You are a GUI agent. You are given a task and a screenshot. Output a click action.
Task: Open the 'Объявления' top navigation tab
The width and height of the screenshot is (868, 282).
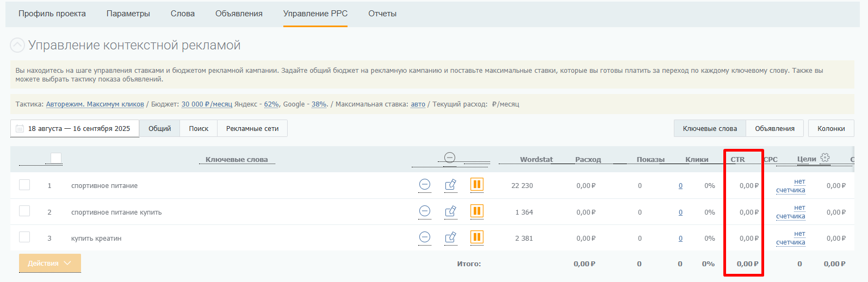pyautogui.click(x=239, y=14)
